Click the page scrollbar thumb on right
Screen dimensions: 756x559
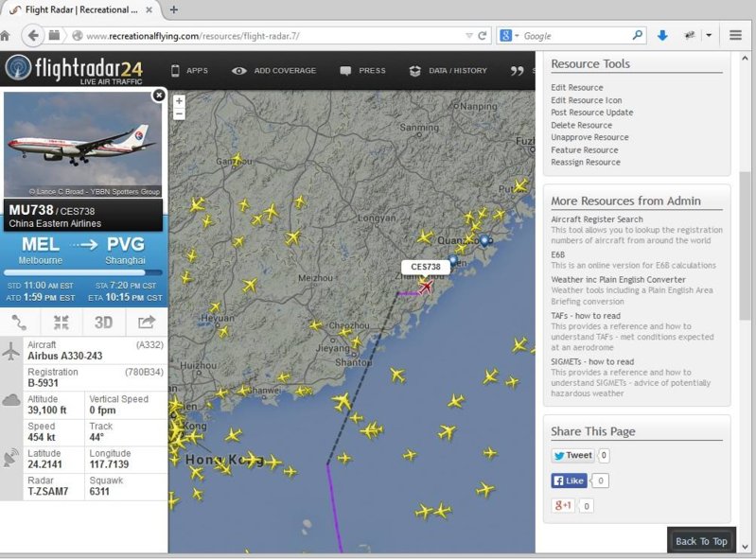tap(746, 245)
